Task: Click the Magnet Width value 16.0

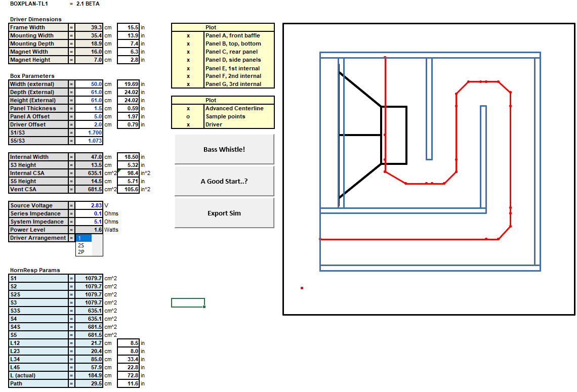Action: 89,52
